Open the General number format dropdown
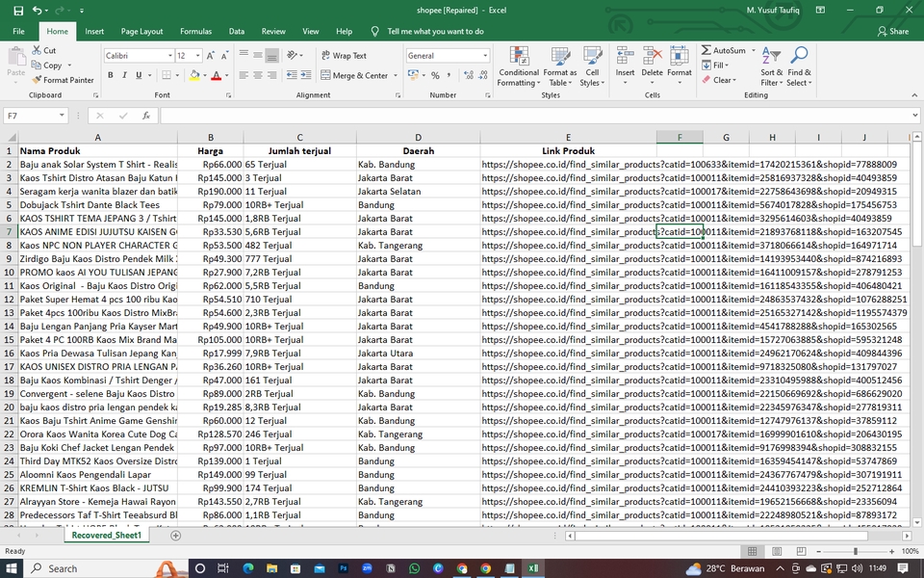This screenshot has width=924, height=578. coord(485,56)
